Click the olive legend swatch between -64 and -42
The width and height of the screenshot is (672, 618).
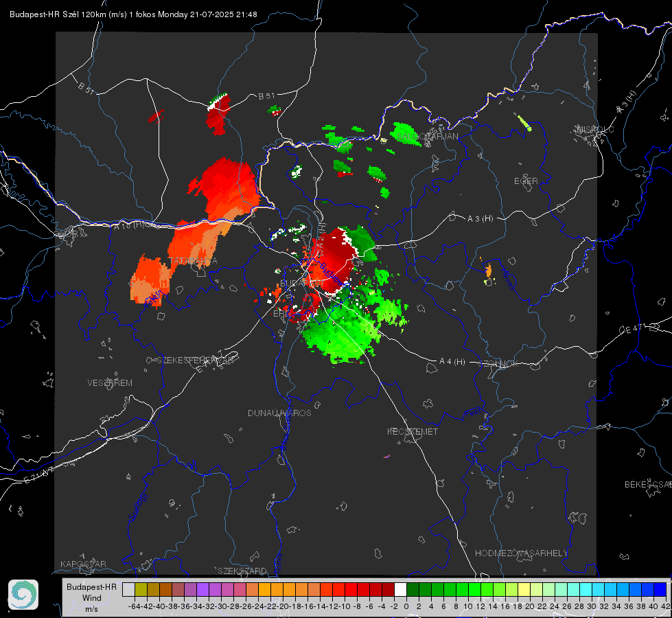coord(141,589)
